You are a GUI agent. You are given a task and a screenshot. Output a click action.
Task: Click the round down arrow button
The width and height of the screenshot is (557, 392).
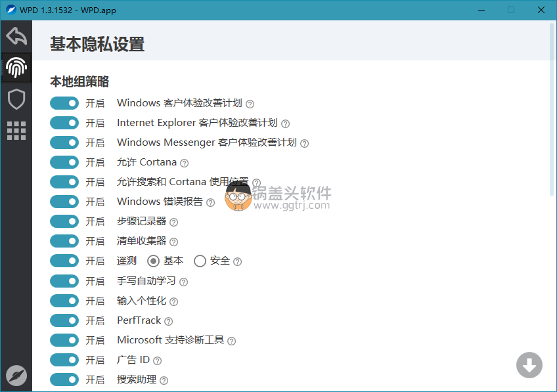[529, 365]
